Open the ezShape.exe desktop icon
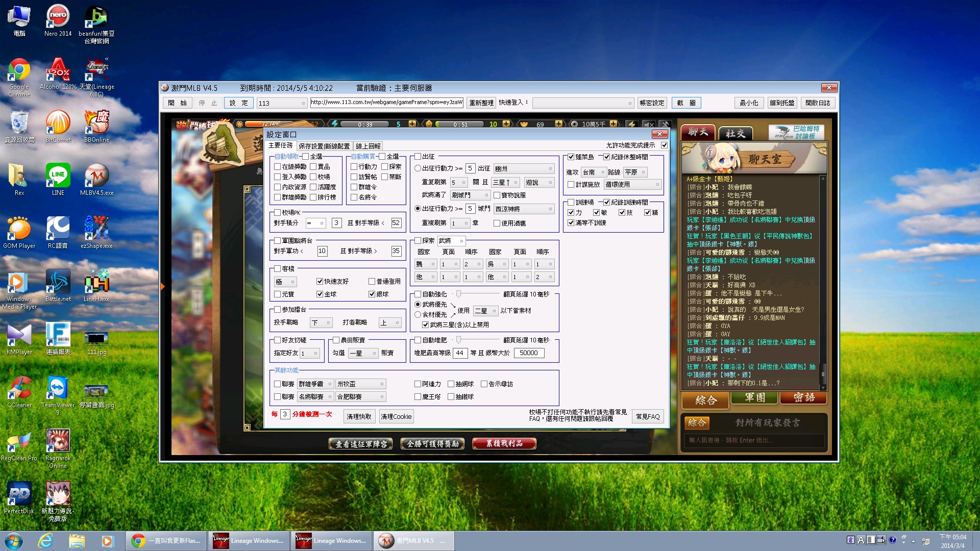This screenshot has width=980, height=551. point(96,233)
